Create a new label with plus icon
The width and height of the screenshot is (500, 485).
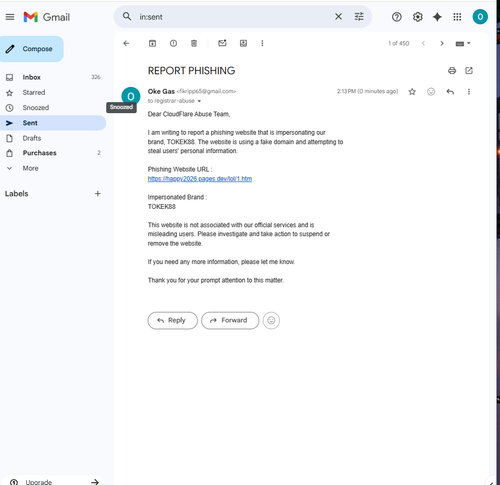coord(98,194)
